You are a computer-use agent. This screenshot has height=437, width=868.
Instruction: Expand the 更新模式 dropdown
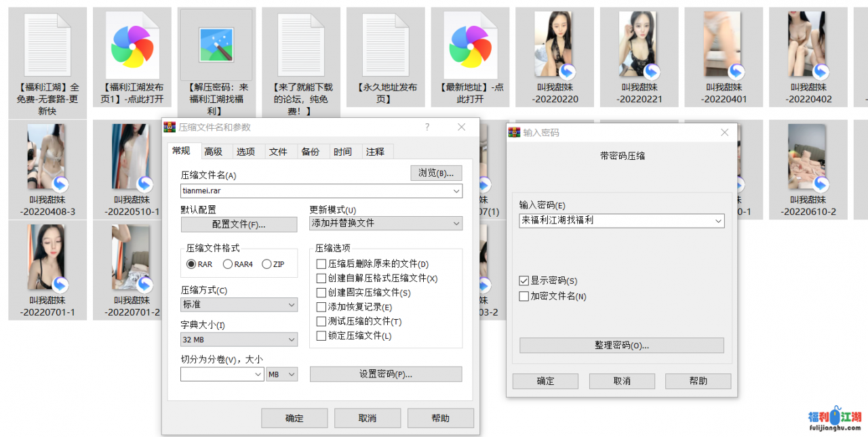tap(385, 223)
